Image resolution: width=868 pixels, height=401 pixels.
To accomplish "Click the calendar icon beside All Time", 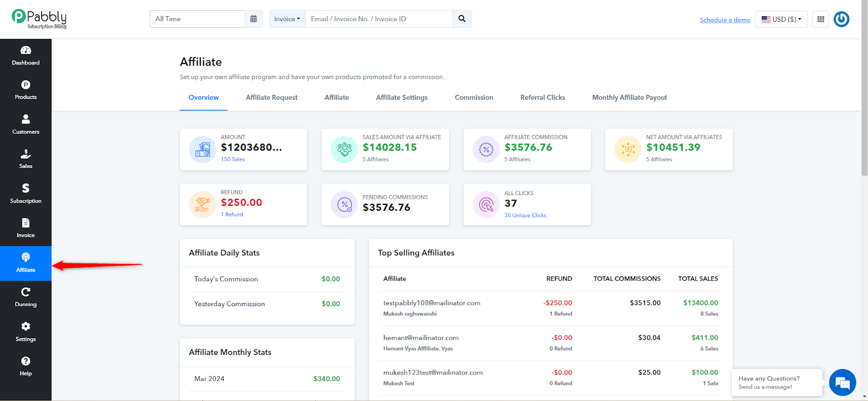I will (x=253, y=19).
